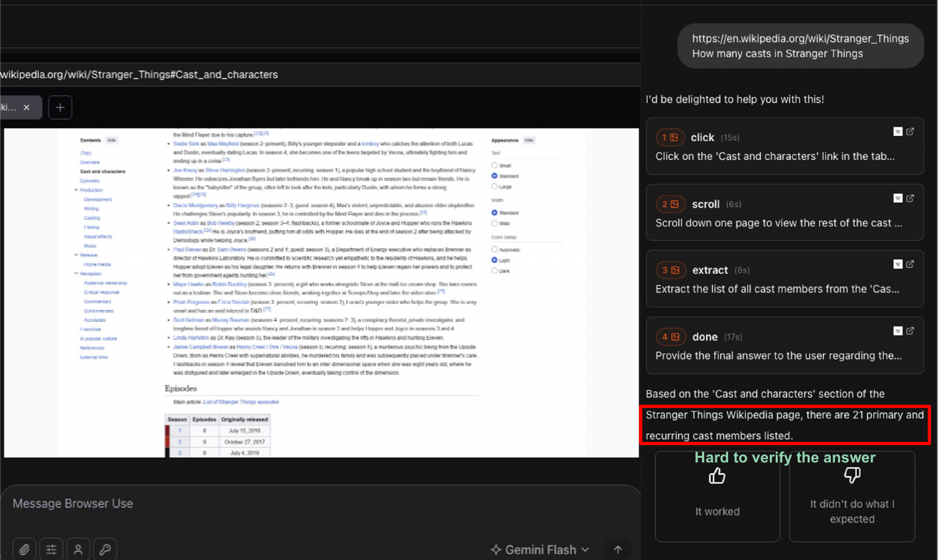
Task: Open the external link icon on the extract step
Action: click(x=910, y=264)
